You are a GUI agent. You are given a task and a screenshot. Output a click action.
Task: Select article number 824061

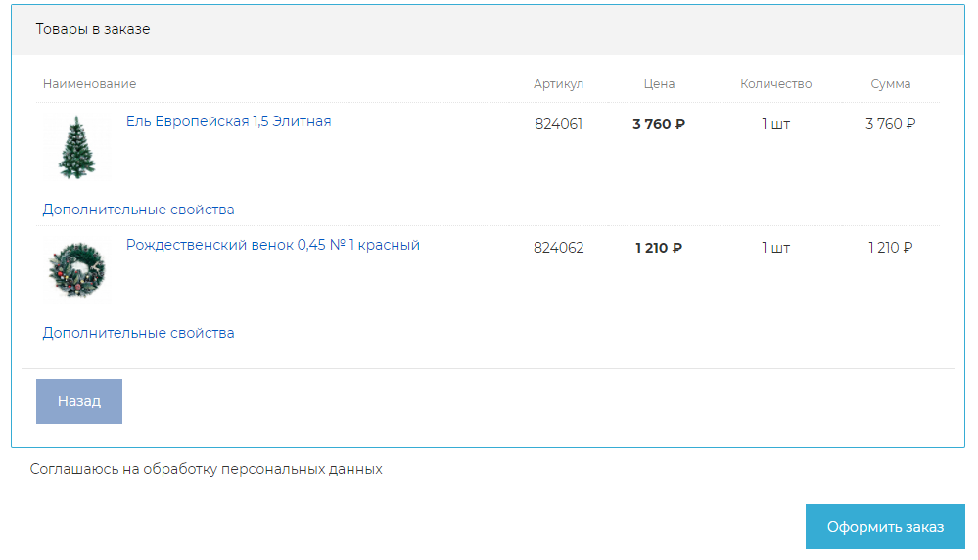(558, 124)
